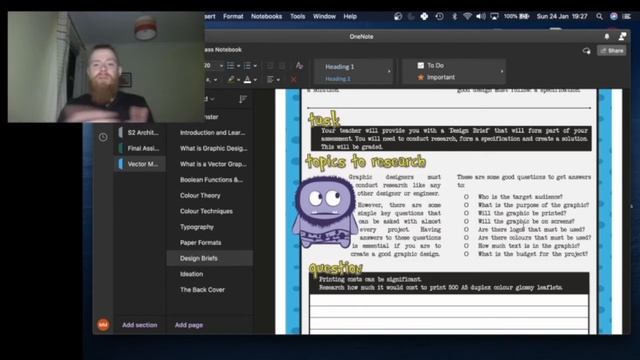Click the Bluetooth icon in menu bar
The width and height of the screenshot is (640, 360).
[x=454, y=17]
